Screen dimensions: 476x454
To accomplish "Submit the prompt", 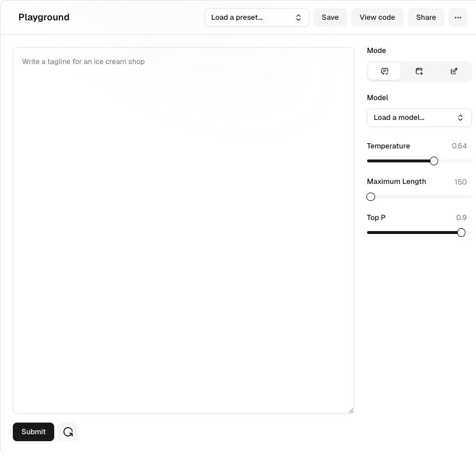I will (33, 432).
